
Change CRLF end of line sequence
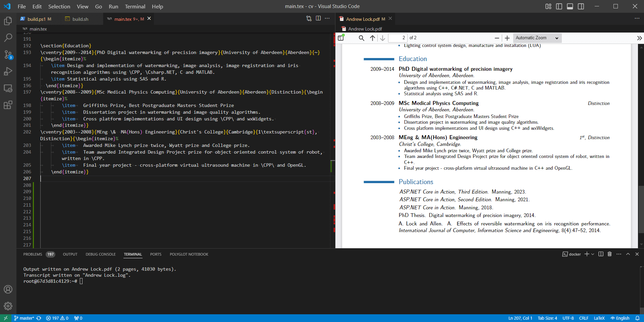pyautogui.click(x=584, y=318)
